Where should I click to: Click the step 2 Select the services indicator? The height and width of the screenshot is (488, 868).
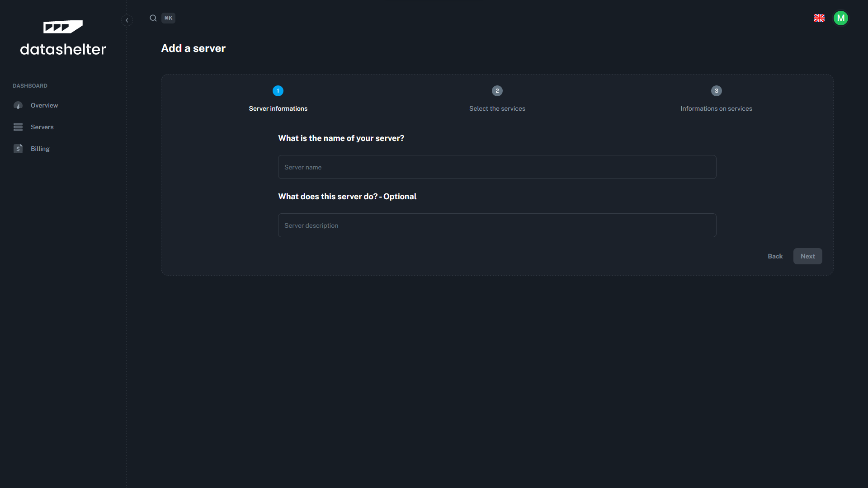[x=497, y=90]
